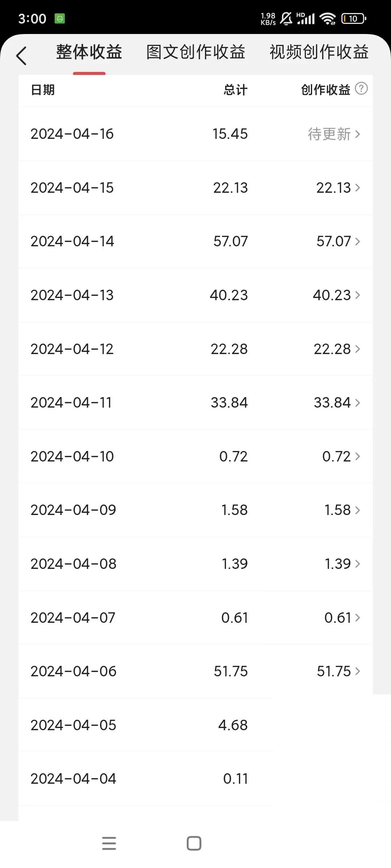Open the 创作收益 help question-mark icon

tap(361, 88)
